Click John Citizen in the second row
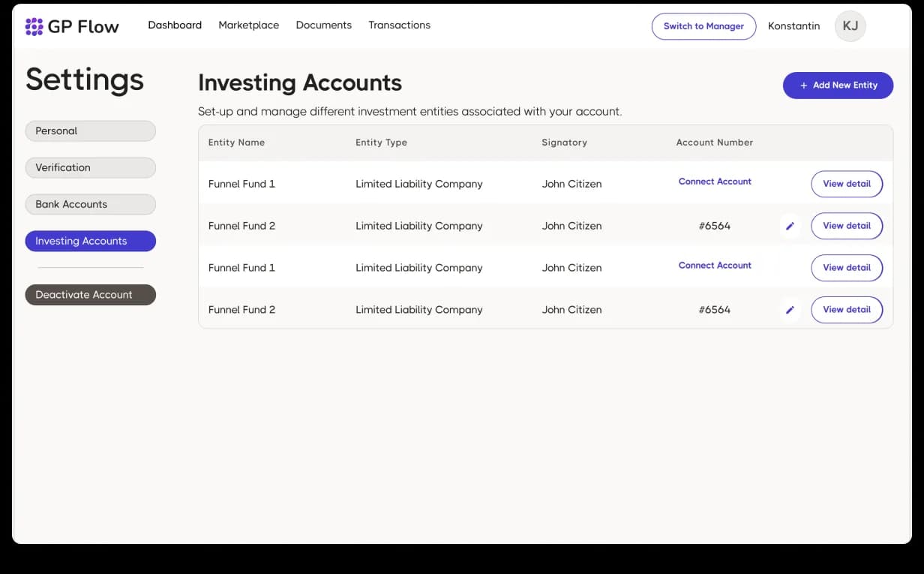924x574 pixels. (x=571, y=226)
